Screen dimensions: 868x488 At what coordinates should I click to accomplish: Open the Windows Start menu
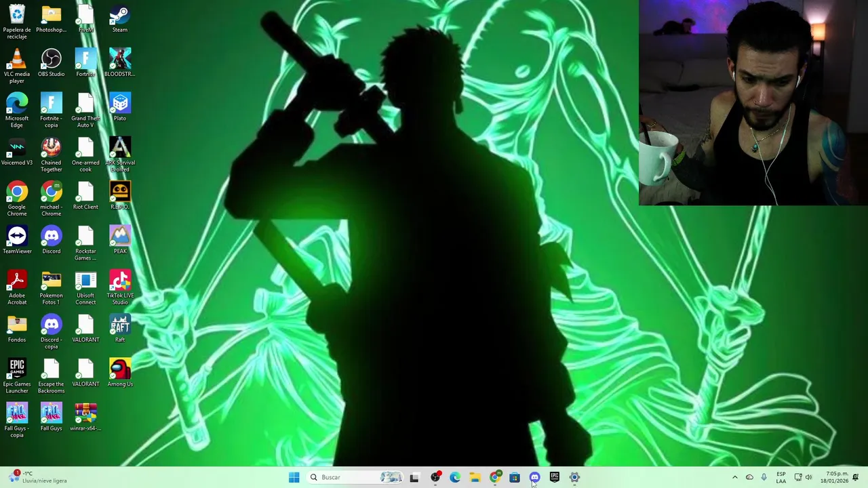(x=294, y=477)
